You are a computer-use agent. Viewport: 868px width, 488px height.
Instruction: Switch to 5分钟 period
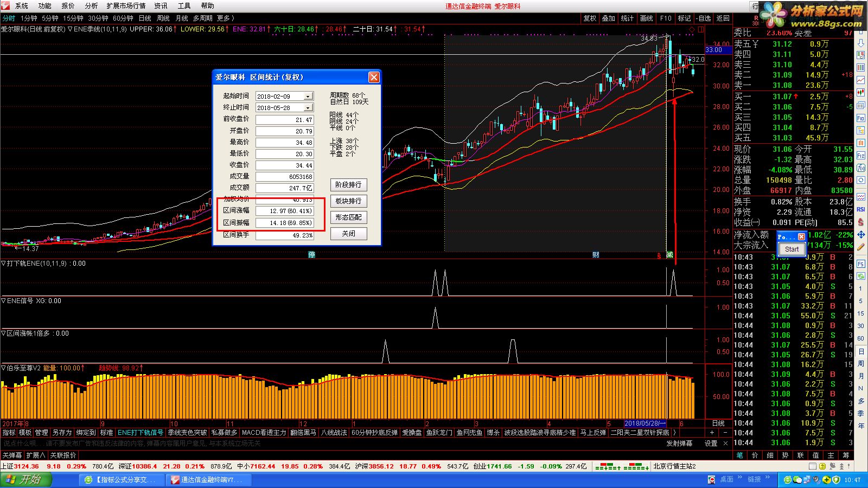[50, 18]
